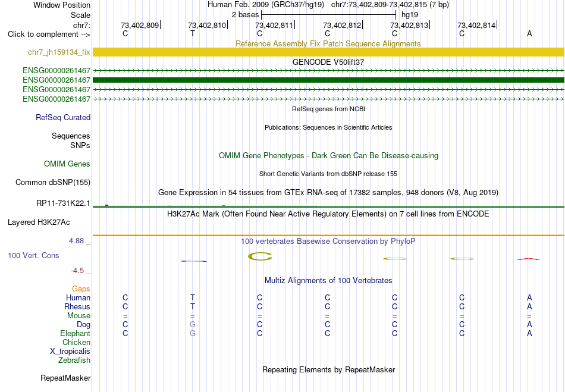Click 'Repeating Elements by RepeatMasker' title
The height and width of the screenshot is (392, 565).
point(328,370)
